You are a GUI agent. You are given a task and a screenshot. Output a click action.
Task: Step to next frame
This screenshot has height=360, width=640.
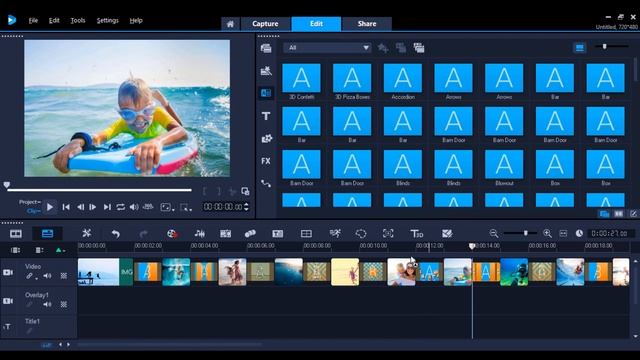93,207
